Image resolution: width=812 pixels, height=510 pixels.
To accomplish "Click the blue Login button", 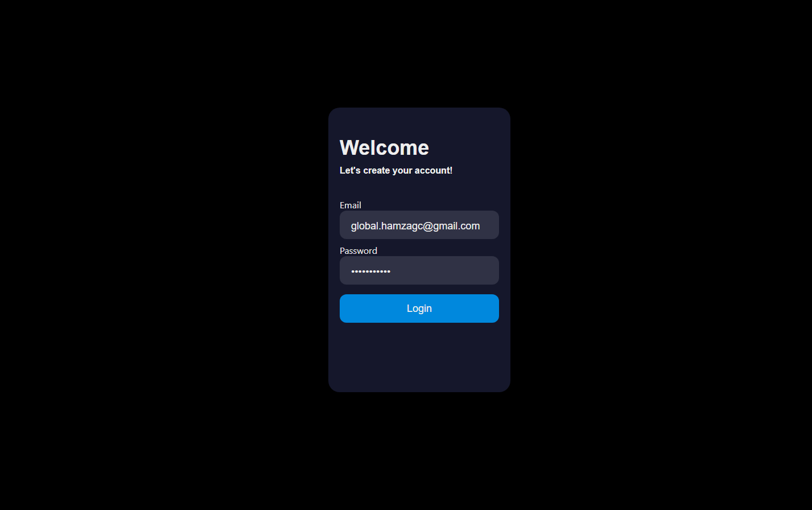I will click(419, 309).
